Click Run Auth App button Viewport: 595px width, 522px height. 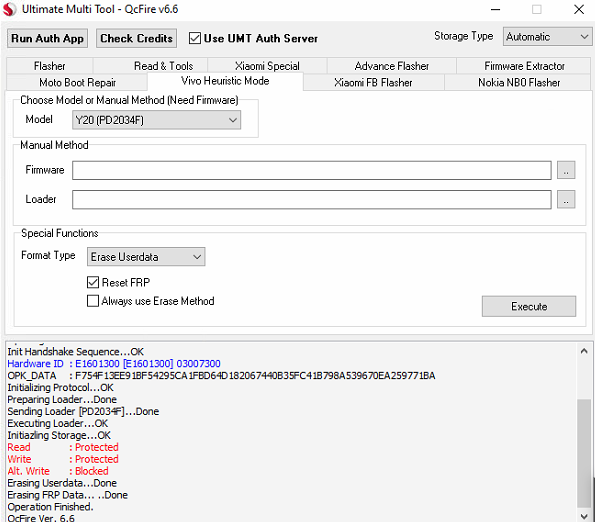tap(47, 38)
